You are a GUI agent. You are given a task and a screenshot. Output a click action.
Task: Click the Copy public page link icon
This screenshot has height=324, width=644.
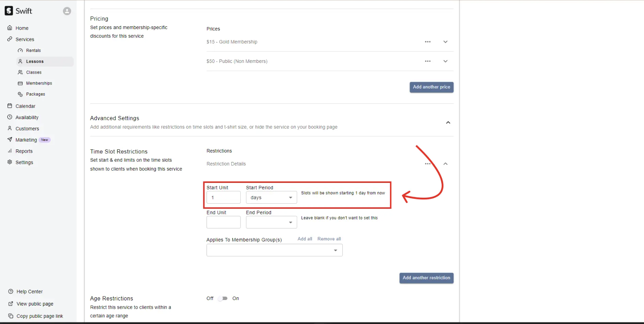(x=11, y=316)
